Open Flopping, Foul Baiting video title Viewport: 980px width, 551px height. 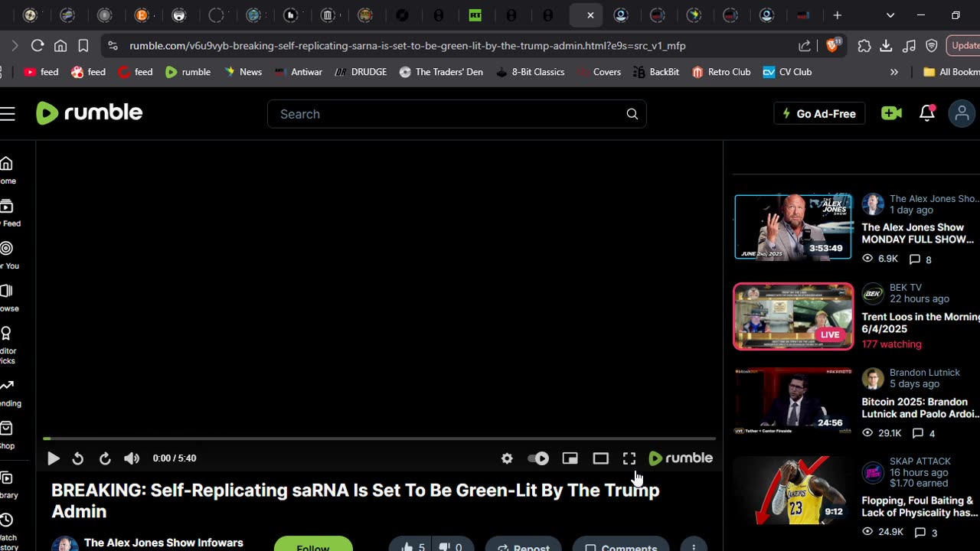pyautogui.click(x=920, y=507)
